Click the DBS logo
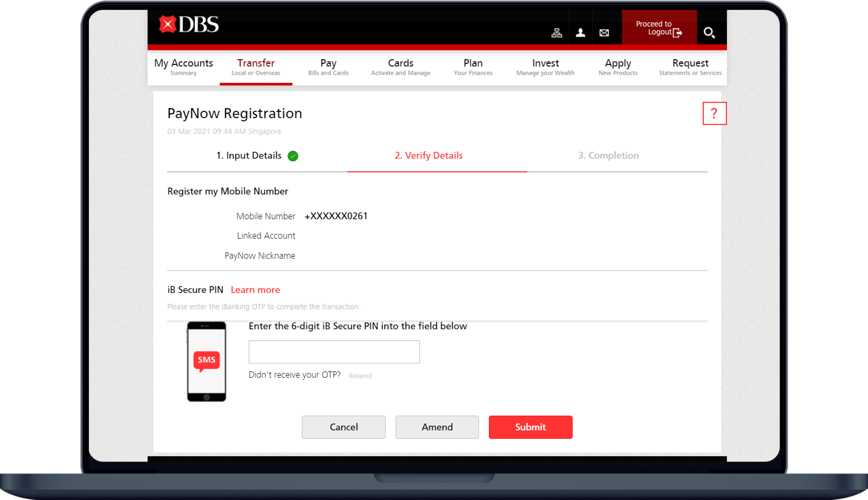The width and height of the screenshot is (868, 500). pyautogui.click(x=189, y=25)
